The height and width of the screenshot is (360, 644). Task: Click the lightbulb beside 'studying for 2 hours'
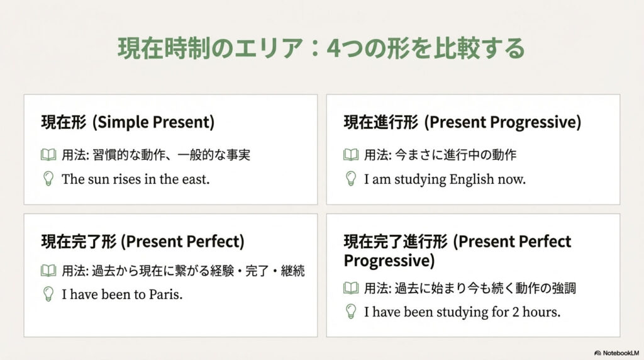coord(351,311)
